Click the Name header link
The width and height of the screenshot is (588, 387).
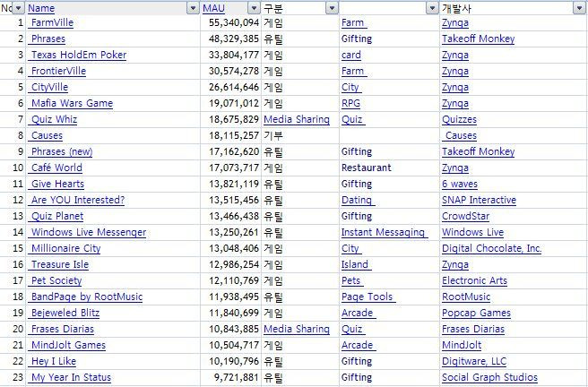41,8
